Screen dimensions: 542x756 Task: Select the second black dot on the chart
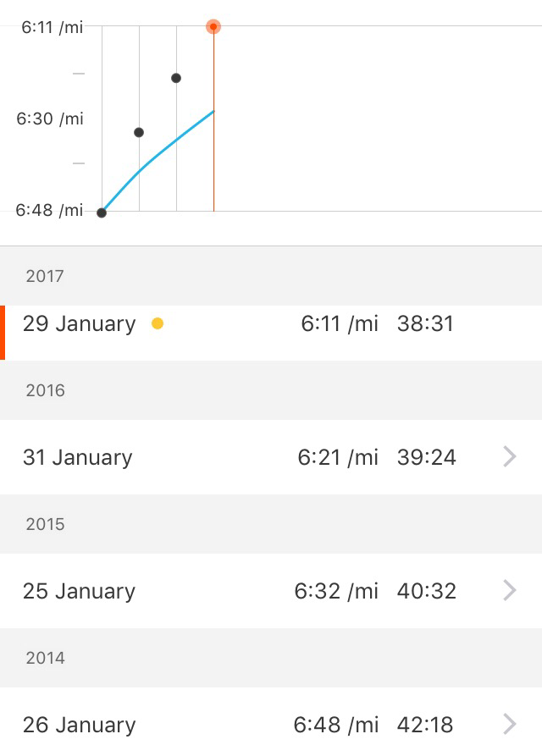point(139,132)
